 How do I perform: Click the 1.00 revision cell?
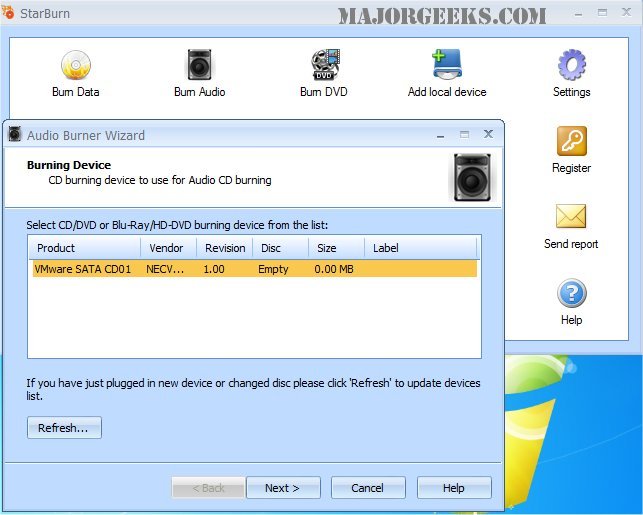(214, 269)
